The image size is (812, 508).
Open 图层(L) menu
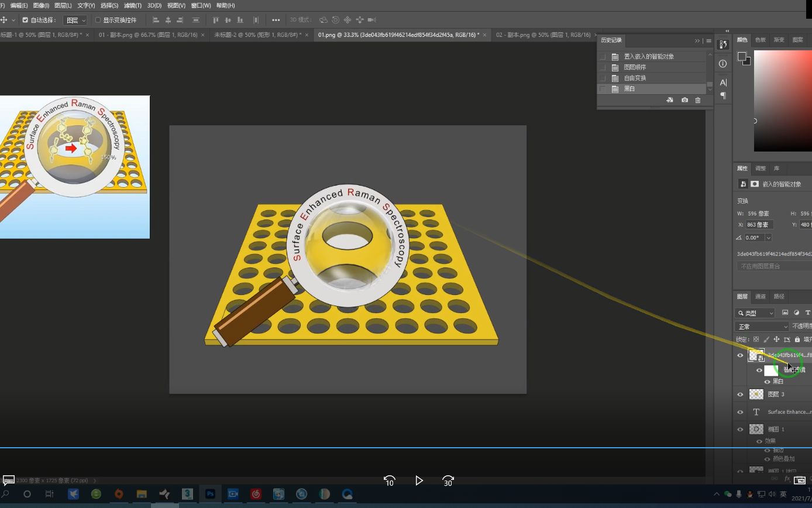pyautogui.click(x=63, y=5)
